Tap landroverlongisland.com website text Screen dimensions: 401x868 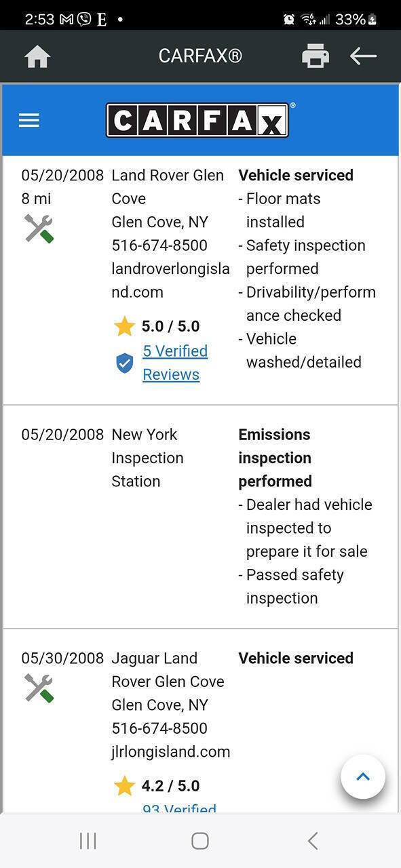170,281
